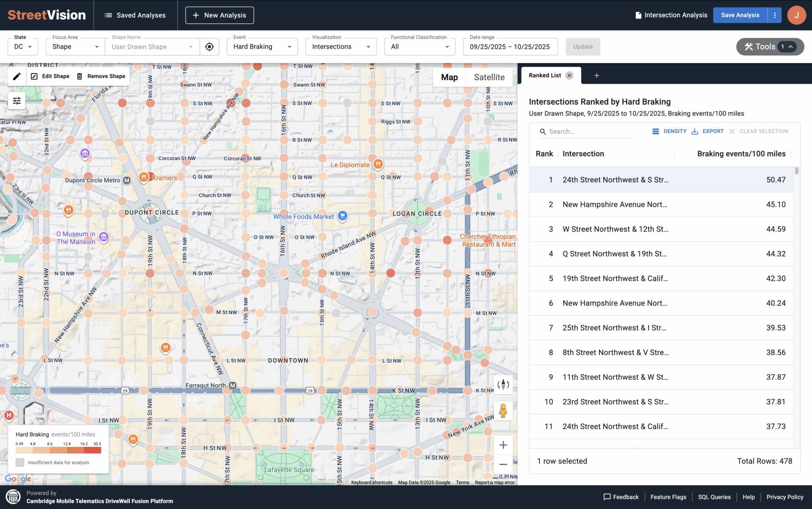The image size is (812, 509).
Task: Toggle table row DENSITY
Action: [x=669, y=132]
